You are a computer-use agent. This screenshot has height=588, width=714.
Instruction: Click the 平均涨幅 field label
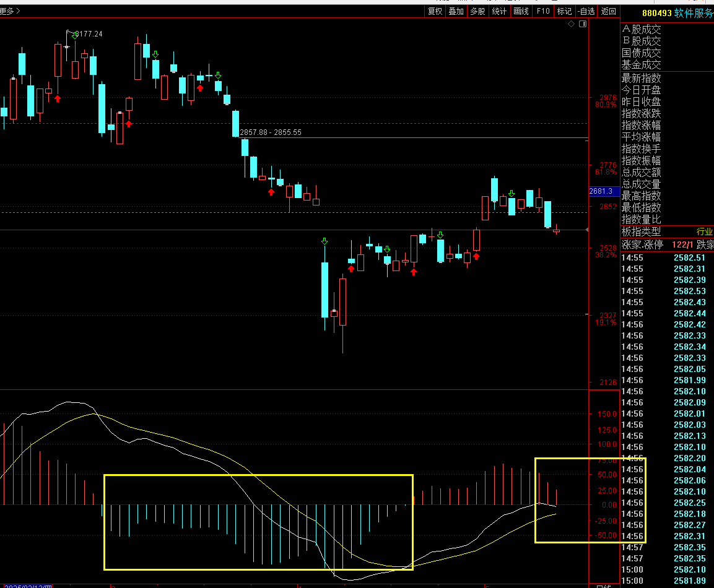pyautogui.click(x=641, y=137)
